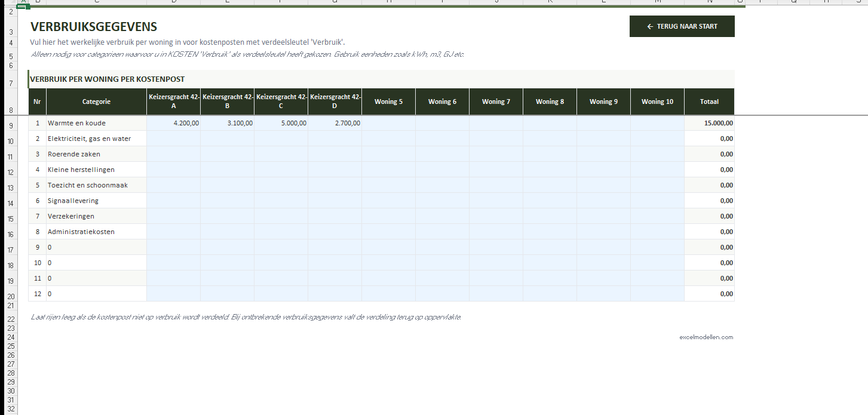Image resolution: width=868 pixels, height=415 pixels.
Task: Select row header 20
Action: pos(11,297)
